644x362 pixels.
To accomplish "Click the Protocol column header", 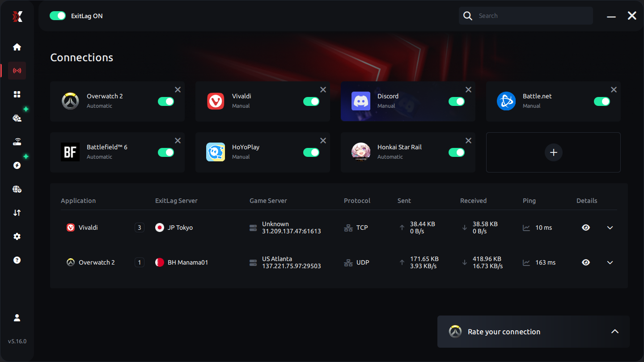I will 357,201.
